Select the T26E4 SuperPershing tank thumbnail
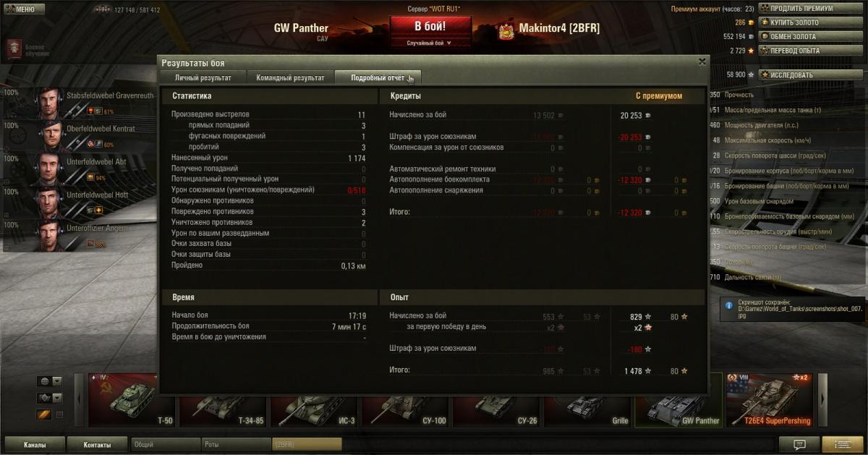This screenshot has height=455, width=868. point(770,399)
